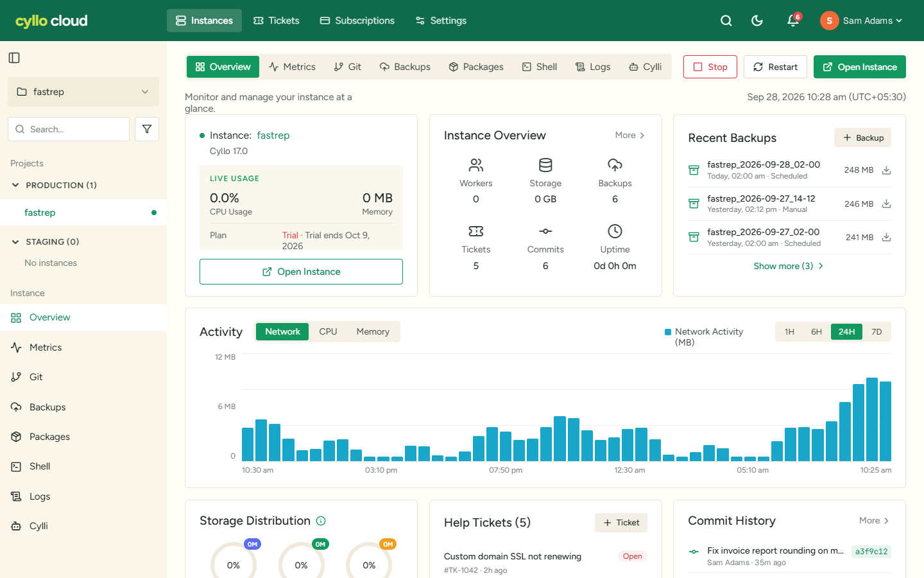Open the Sam Adams user menu
Image resolution: width=924 pixels, height=578 pixels.
point(862,21)
